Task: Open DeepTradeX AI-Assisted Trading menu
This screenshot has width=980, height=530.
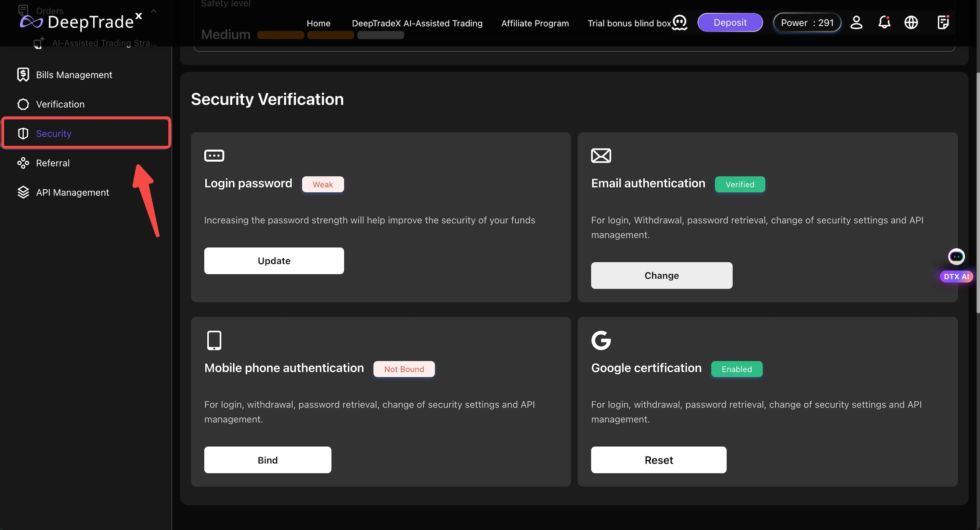Action: (417, 23)
